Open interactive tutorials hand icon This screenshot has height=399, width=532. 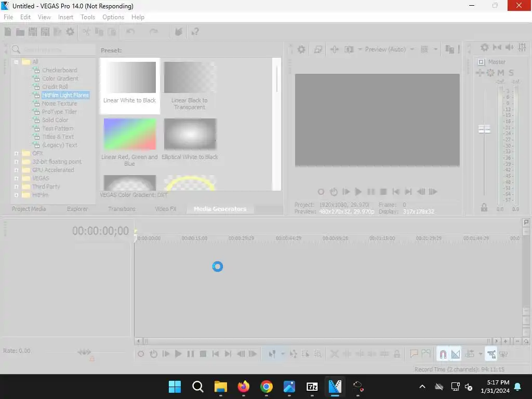pyautogui.click(x=179, y=32)
